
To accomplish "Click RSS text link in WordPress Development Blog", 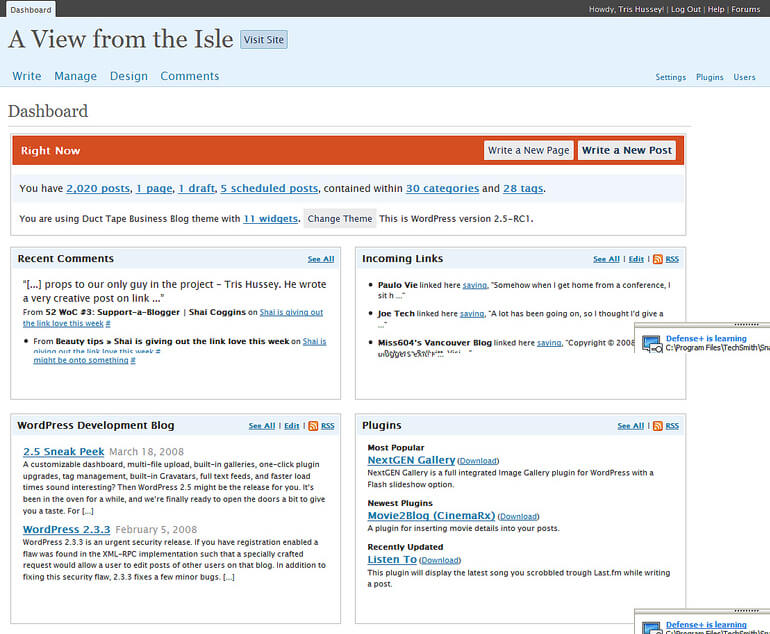I will [x=328, y=426].
